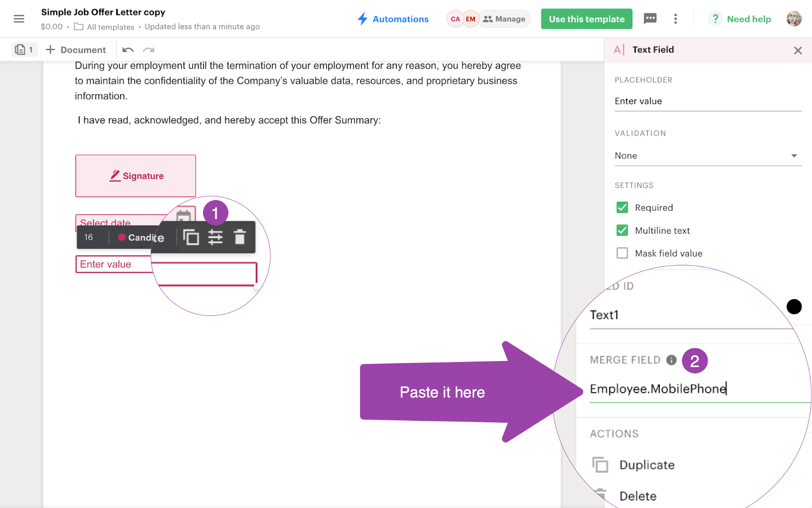Redo the last change
Screen dimensions: 812x508
coord(149,49)
